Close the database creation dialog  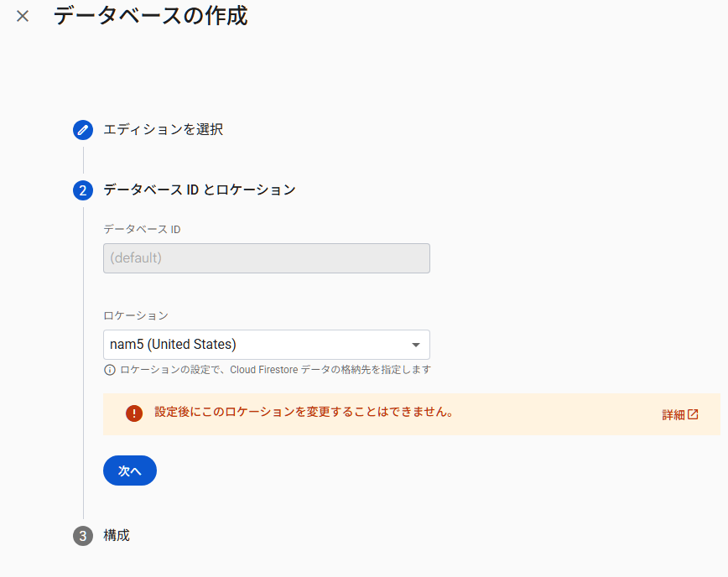pyautogui.click(x=23, y=16)
